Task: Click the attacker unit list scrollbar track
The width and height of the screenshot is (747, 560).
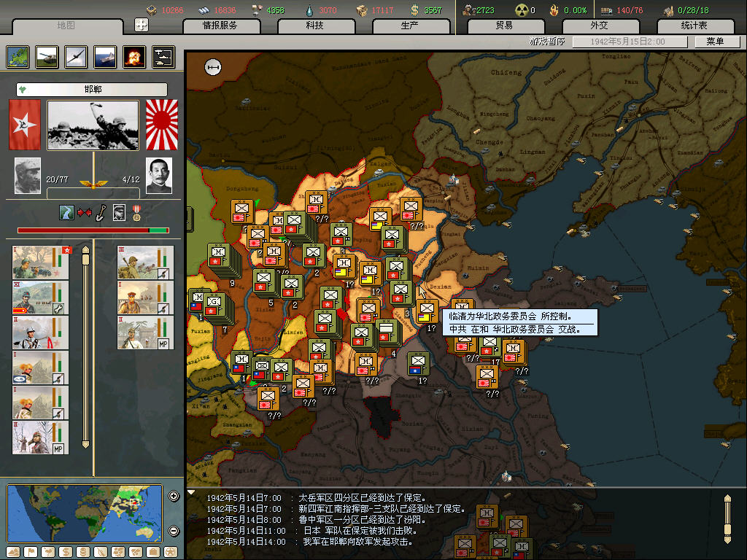Action: click(x=86, y=346)
